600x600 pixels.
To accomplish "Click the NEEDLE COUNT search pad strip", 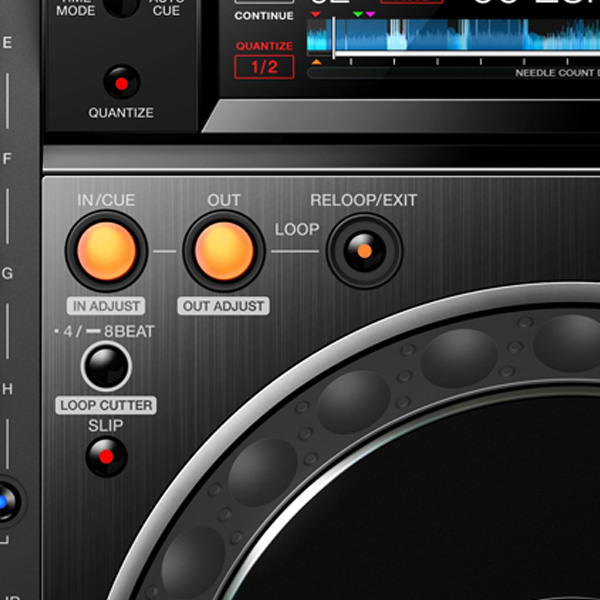I will [x=453, y=73].
